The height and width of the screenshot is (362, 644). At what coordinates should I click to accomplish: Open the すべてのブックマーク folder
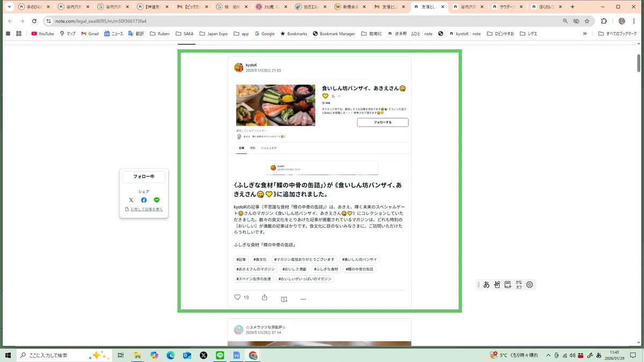click(618, 33)
